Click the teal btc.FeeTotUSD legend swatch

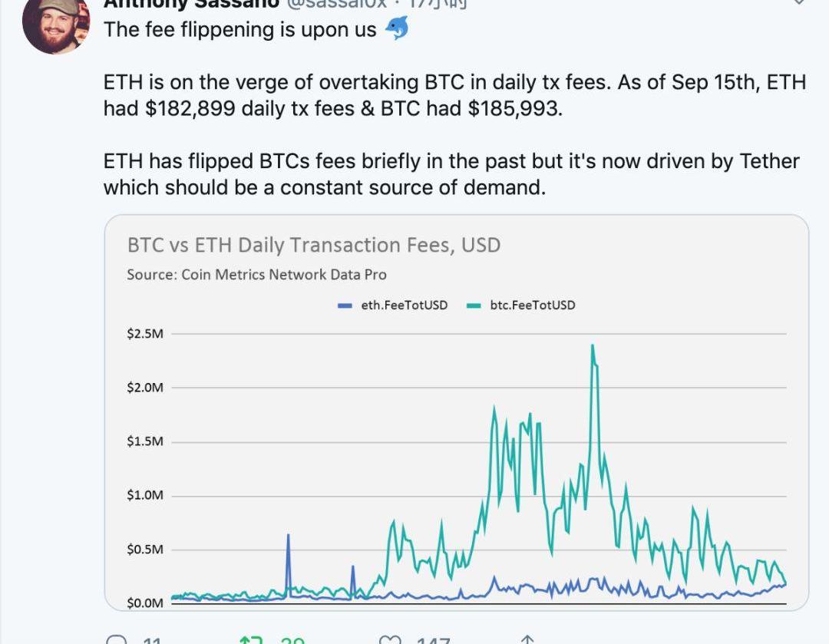(x=474, y=305)
